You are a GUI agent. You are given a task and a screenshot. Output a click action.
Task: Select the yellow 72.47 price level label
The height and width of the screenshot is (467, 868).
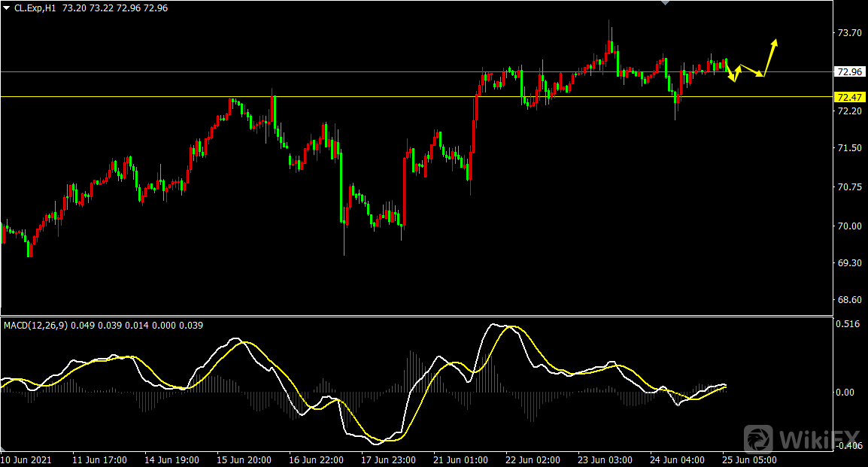click(850, 97)
